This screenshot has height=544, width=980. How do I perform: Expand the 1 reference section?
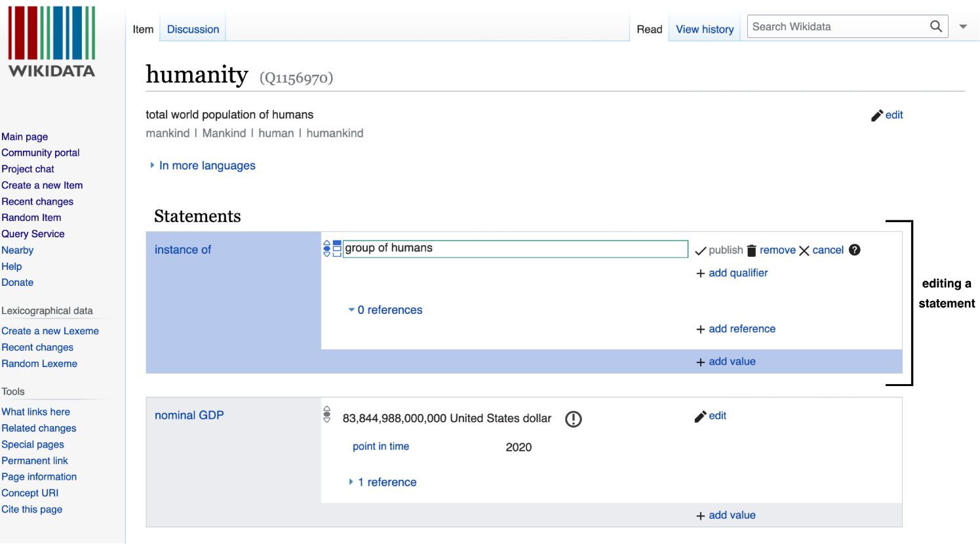[x=351, y=482]
